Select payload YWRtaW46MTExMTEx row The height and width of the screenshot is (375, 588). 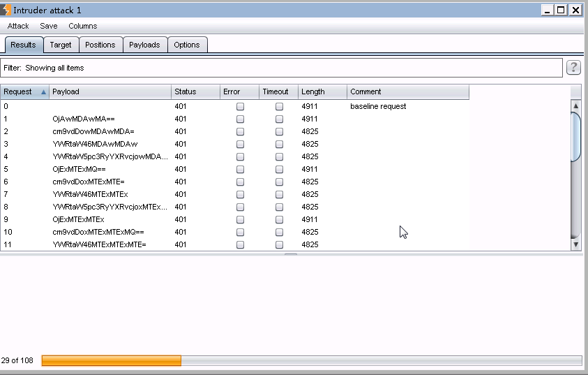tap(235, 194)
